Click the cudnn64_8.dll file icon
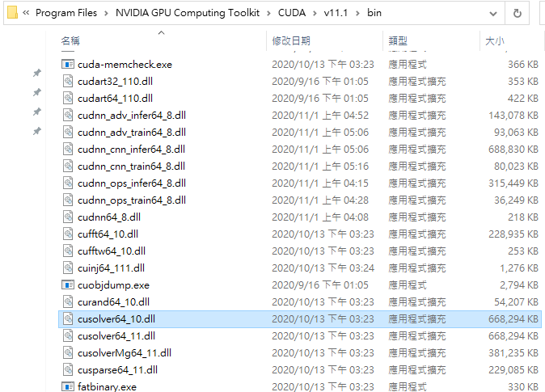Screen dimensions: 545x392 (x=68, y=217)
